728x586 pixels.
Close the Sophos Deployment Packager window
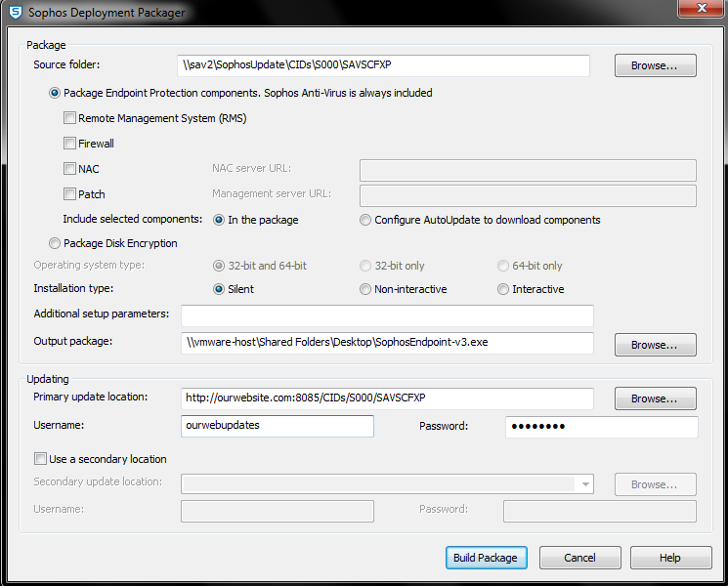702,8
